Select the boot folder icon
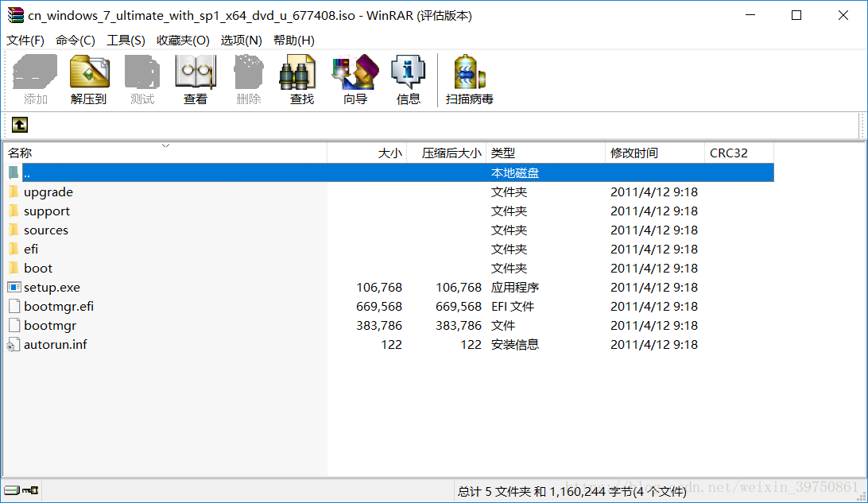 tap(14, 268)
